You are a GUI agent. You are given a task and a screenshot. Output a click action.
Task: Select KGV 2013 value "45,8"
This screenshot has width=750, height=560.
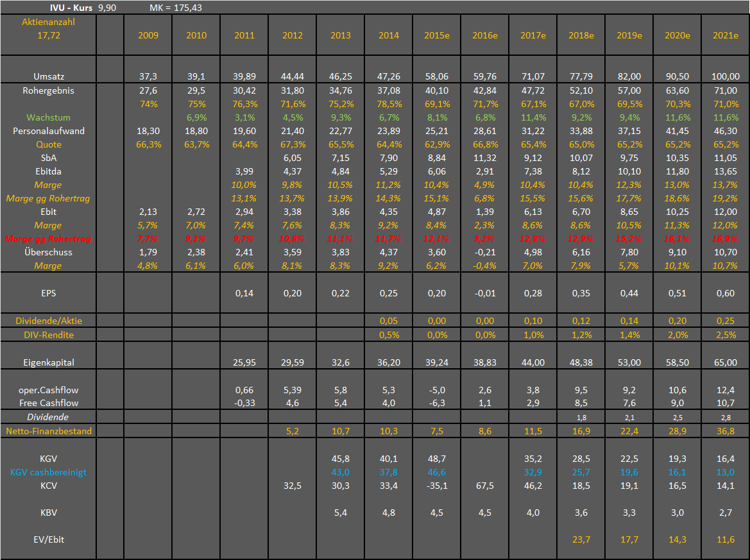click(x=341, y=458)
